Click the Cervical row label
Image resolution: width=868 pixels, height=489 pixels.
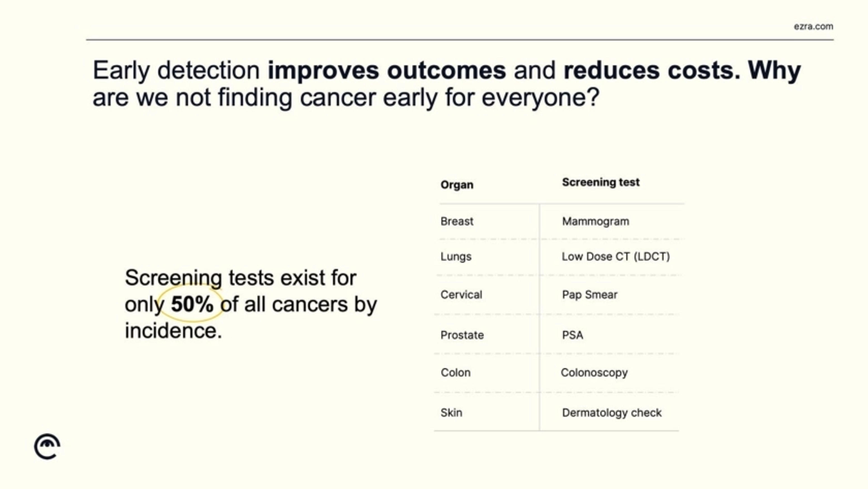pos(461,295)
